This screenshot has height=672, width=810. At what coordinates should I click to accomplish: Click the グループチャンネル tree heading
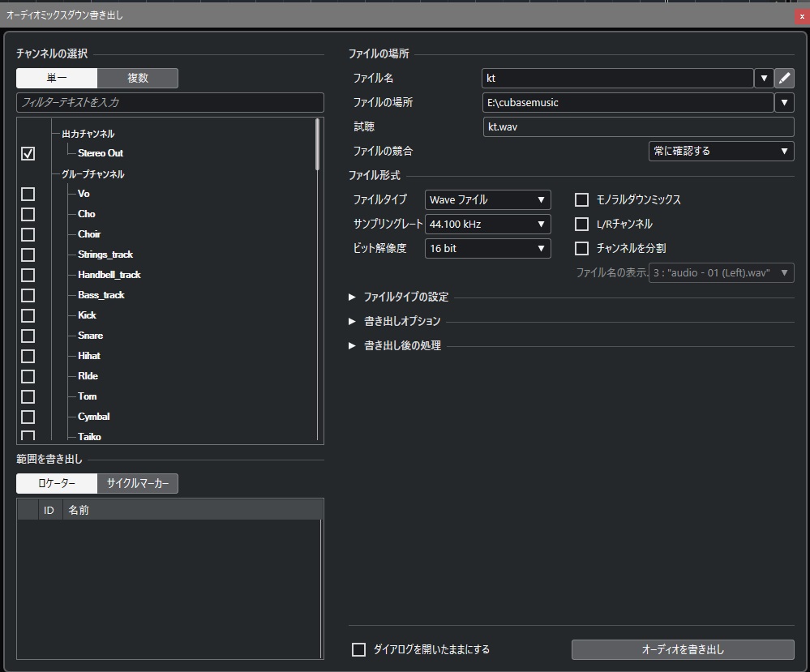pos(93,174)
